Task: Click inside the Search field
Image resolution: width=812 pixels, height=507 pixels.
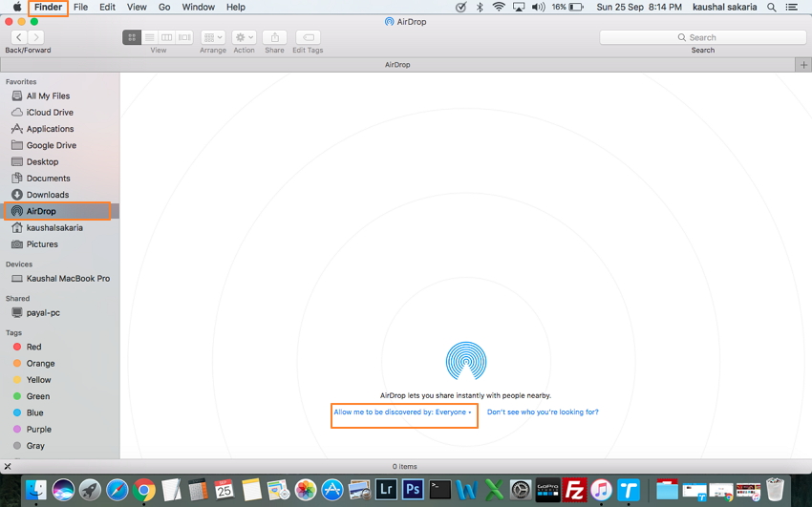Action: pyautogui.click(x=702, y=37)
